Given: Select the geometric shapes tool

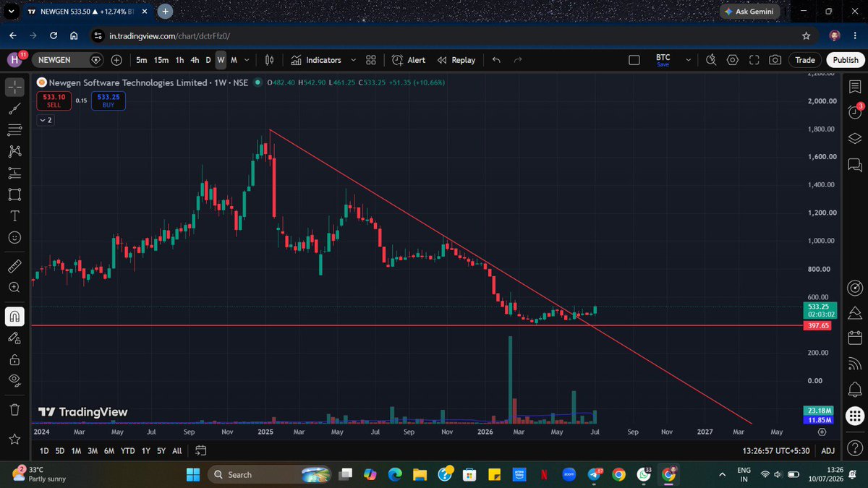Looking at the screenshot, I should (14, 194).
